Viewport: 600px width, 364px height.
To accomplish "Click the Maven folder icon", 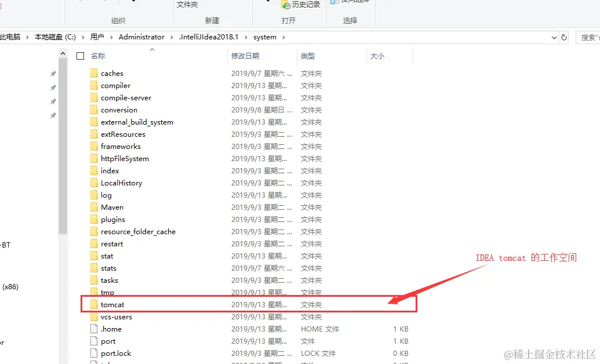I will click(94, 207).
